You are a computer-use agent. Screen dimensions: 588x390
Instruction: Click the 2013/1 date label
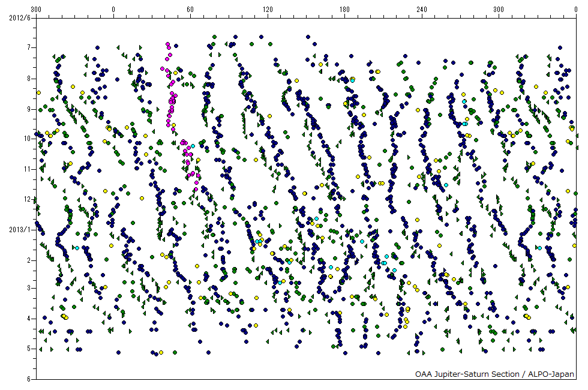(x=20, y=229)
